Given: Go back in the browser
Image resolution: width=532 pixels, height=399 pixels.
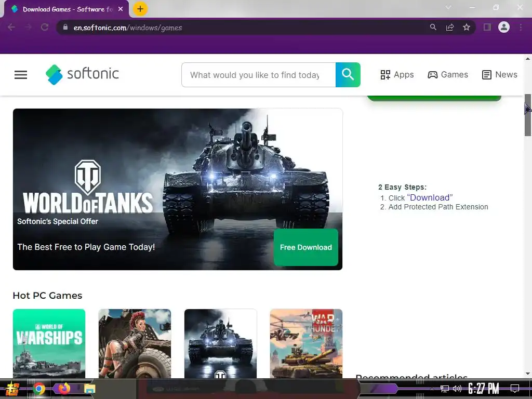Looking at the screenshot, I should [11, 27].
